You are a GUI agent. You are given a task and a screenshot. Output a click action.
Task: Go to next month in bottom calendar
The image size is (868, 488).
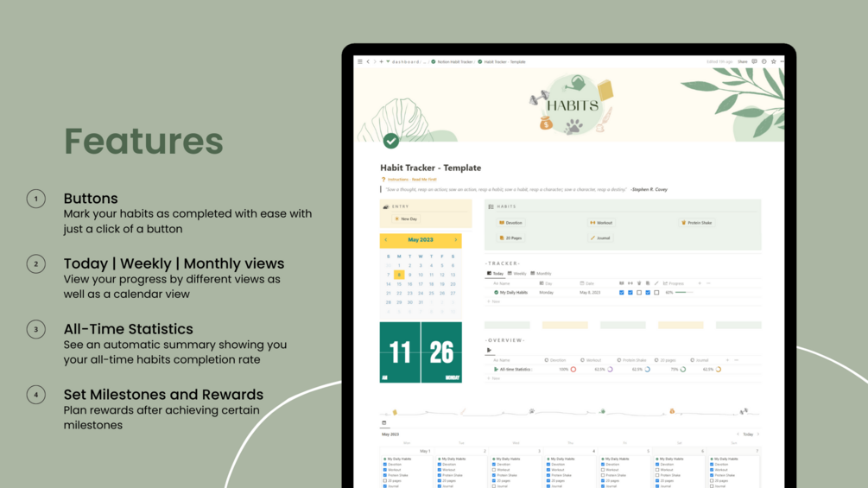757,434
